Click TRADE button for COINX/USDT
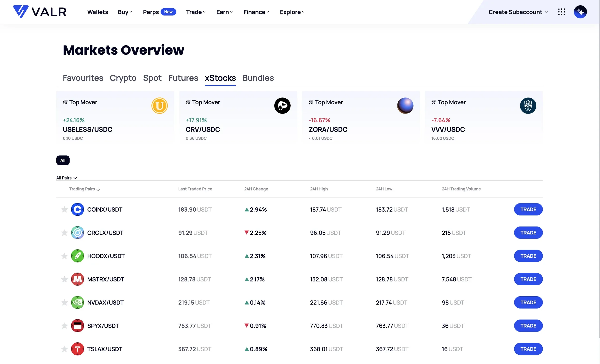Image resolution: width=600 pixels, height=364 pixels. point(528,209)
